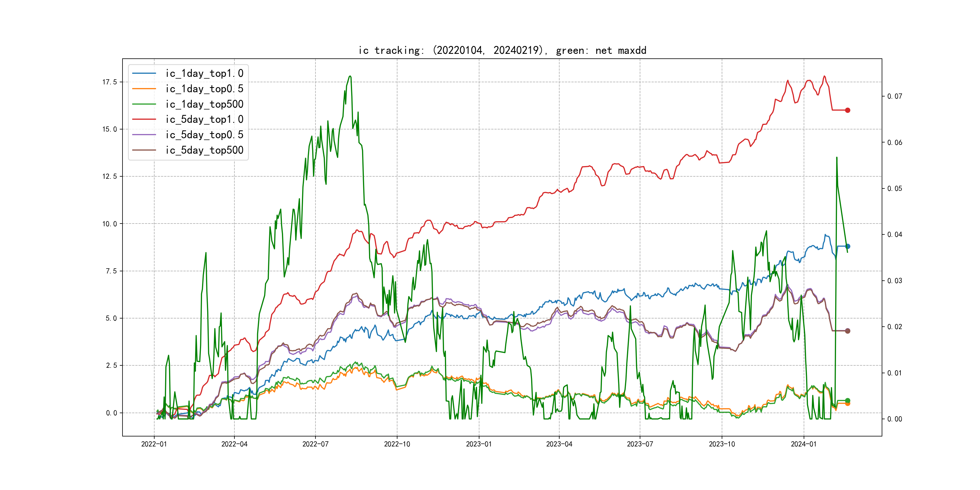
Task: Click the 17.5 left y-axis tick label
Action: [x=109, y=82]
